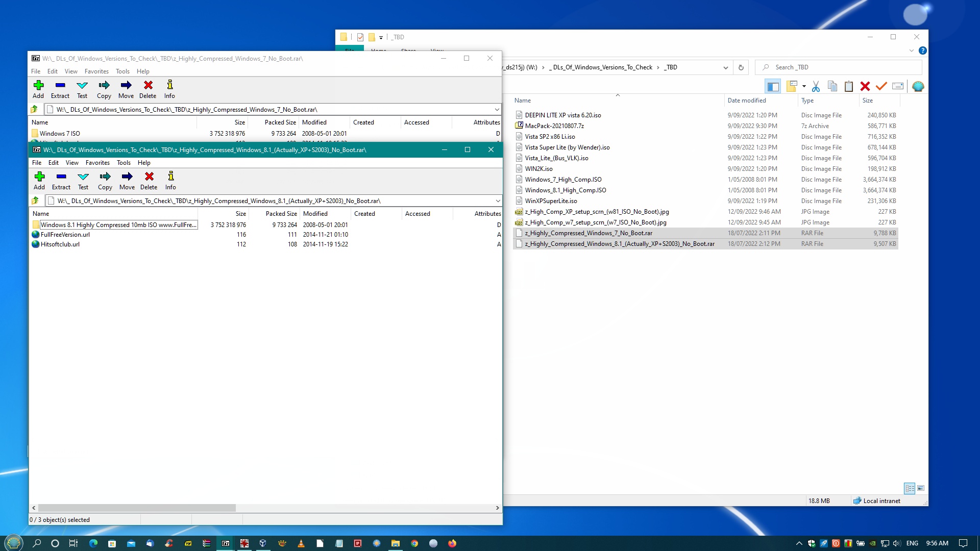Click Test in the front 7-Zip window

83,181
